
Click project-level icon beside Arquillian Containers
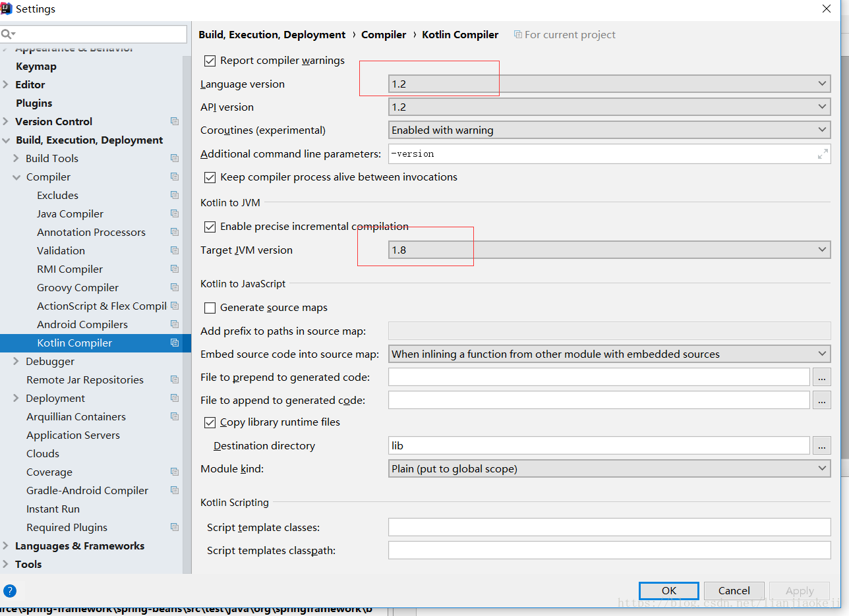(x=175, y=416)
